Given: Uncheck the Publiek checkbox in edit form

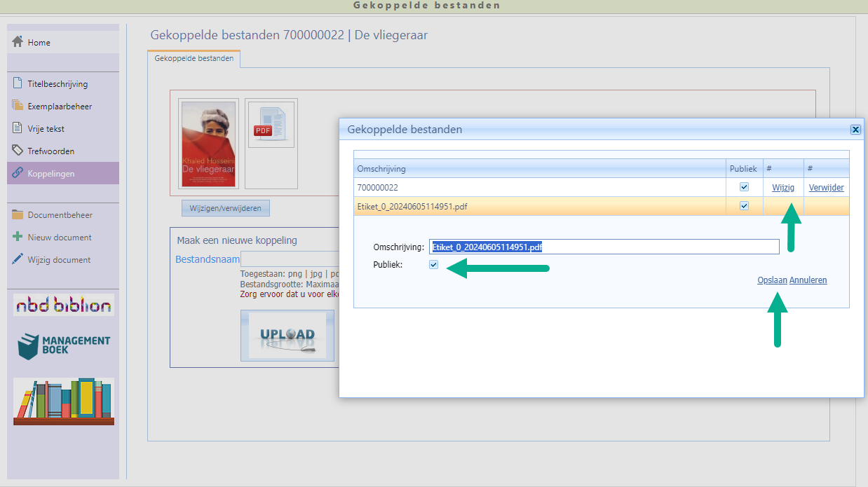Looking at the screenshot, I should pos(433,265).
